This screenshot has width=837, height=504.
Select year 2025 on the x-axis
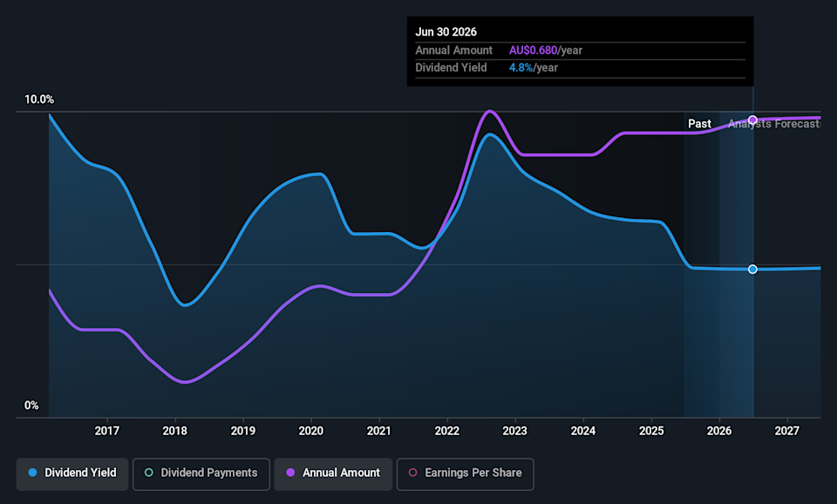(651, 431)
